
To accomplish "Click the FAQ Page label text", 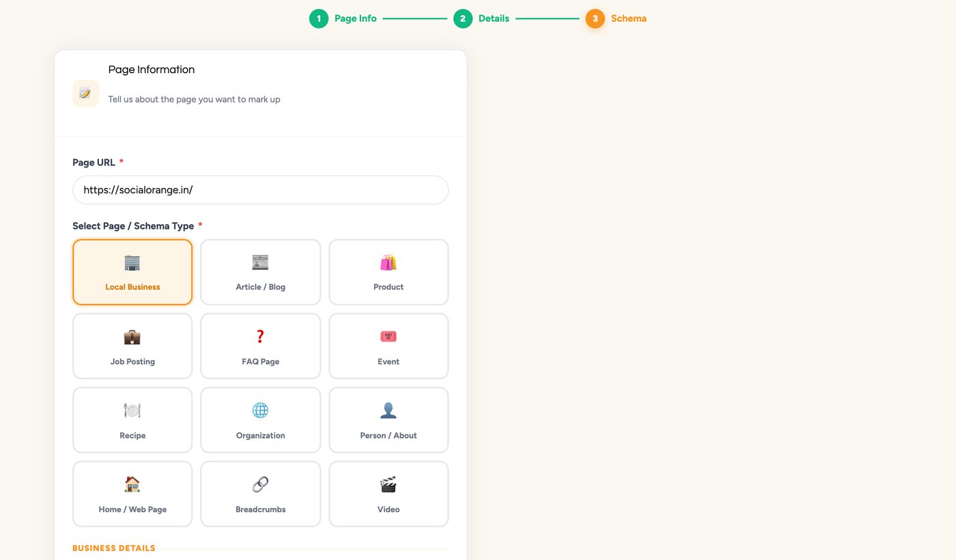I will coord(260,362).
